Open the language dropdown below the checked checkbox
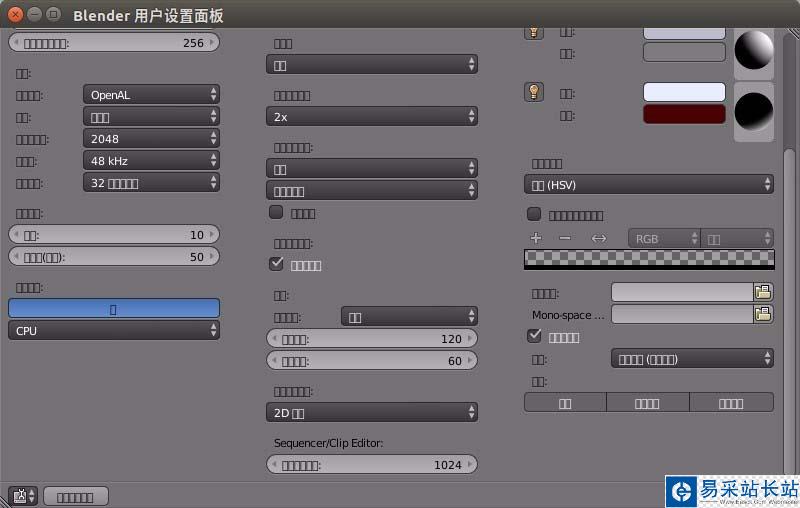Viewport: 800px width, 508px height. click(692, 359)
